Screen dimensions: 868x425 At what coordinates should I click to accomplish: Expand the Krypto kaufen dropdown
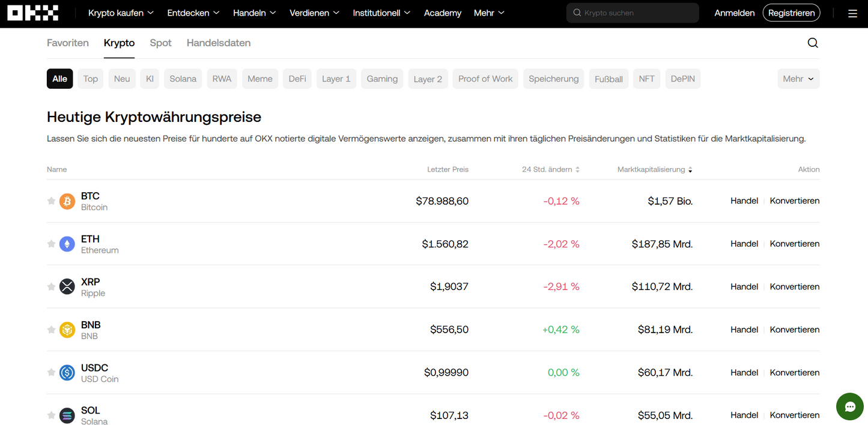pos(120,12)
